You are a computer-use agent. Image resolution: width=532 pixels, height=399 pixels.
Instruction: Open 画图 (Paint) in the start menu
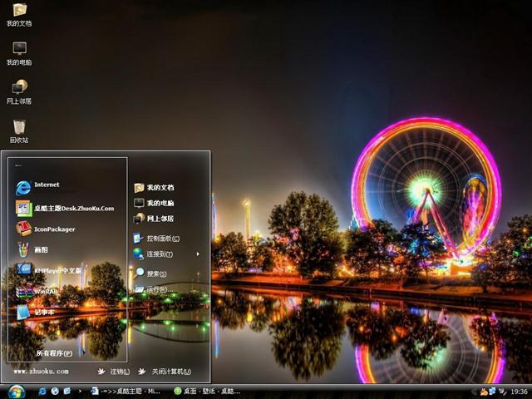point(40,249)
